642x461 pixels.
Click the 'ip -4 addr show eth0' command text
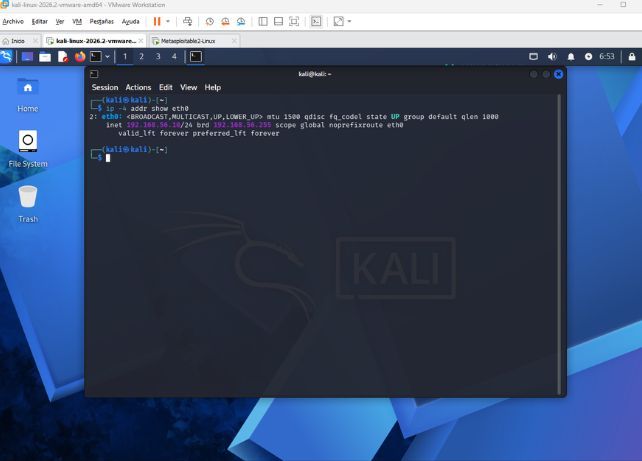point(147,108)
